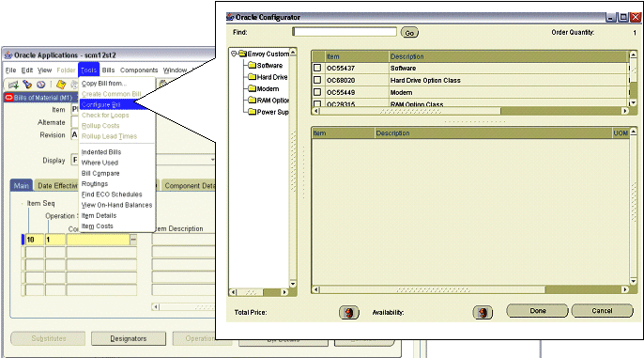Click the Item Seq field with value 10
644x358 pixels.
point(35,240)
